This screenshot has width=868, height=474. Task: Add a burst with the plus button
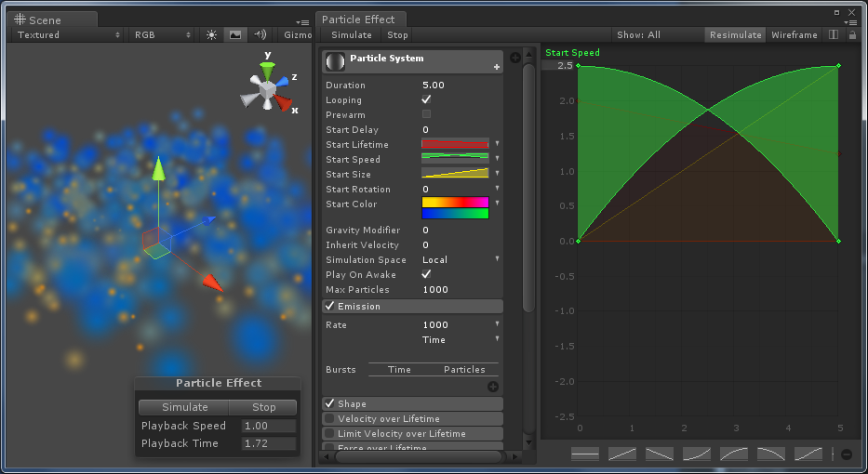click(x=493, y=387)
